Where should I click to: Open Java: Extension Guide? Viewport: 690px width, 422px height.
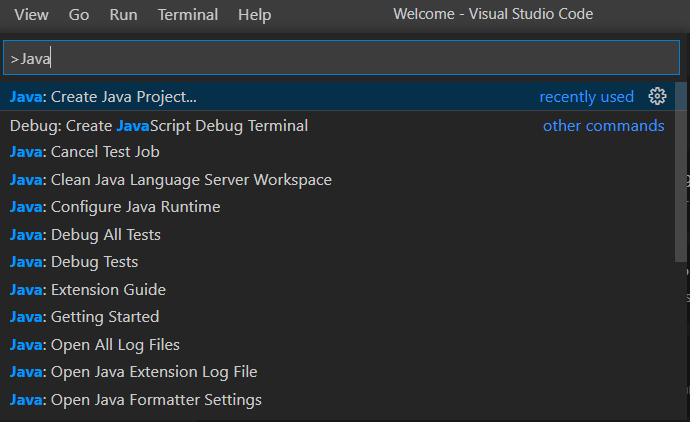tap(88, 290)
